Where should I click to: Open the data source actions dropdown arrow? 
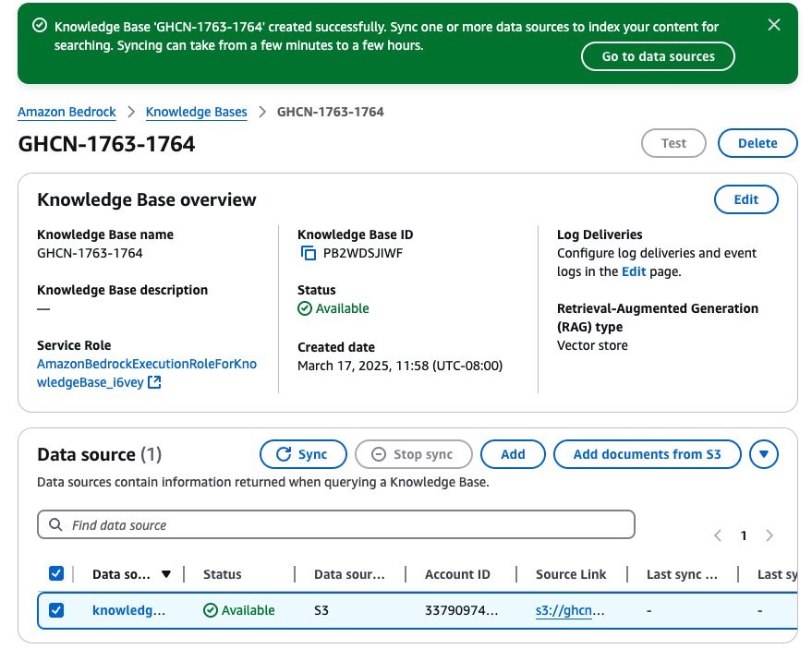[x=764, y=454]
